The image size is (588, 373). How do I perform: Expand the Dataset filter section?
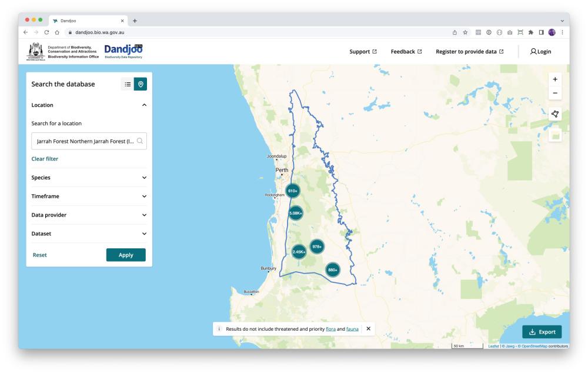coord(89,234)
